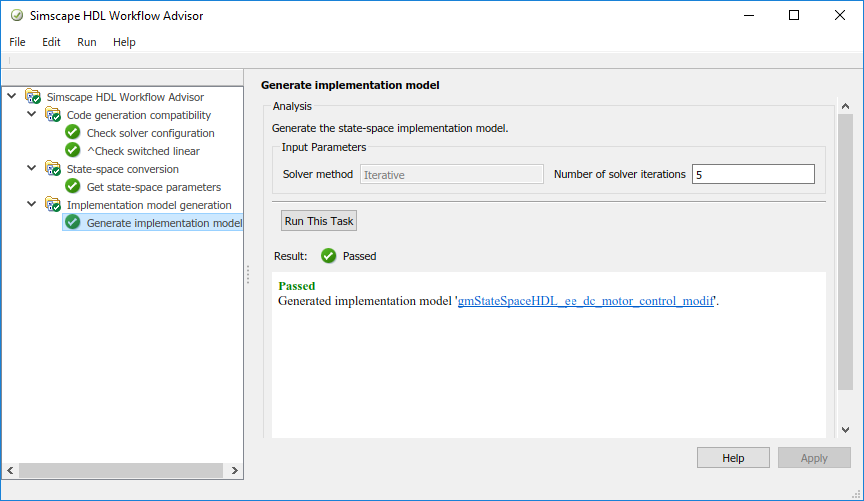Click the Simscape HDL Workflow Advisor root folder icon
The image size is (864, 501).
point(33,97)
